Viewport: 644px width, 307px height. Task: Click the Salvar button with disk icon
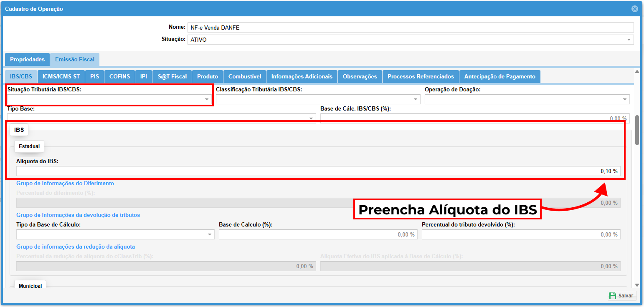[622, 296]
